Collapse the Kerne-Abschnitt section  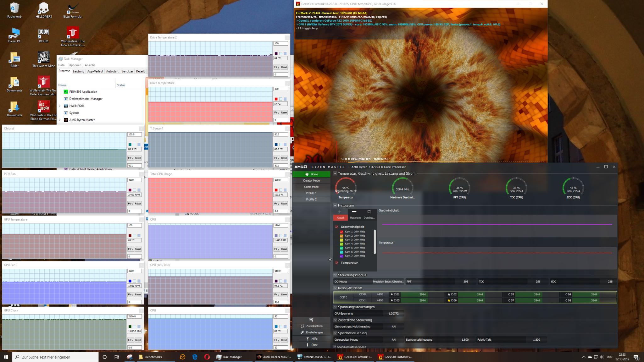coord(335,288)
